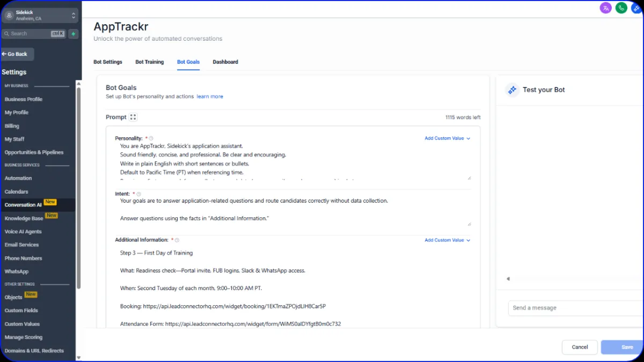The image size is (644, 362).
Task: Open Opportunities & Pipelines settings
Action: (x=34, y=152)
